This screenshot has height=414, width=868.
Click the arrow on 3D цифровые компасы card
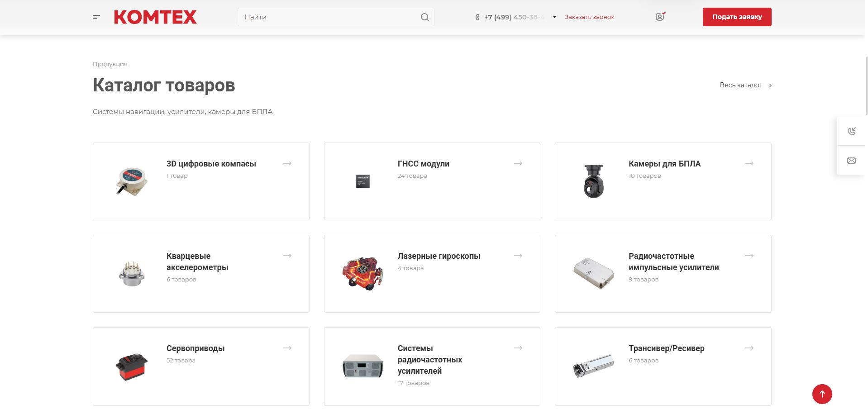click(287, 163)
